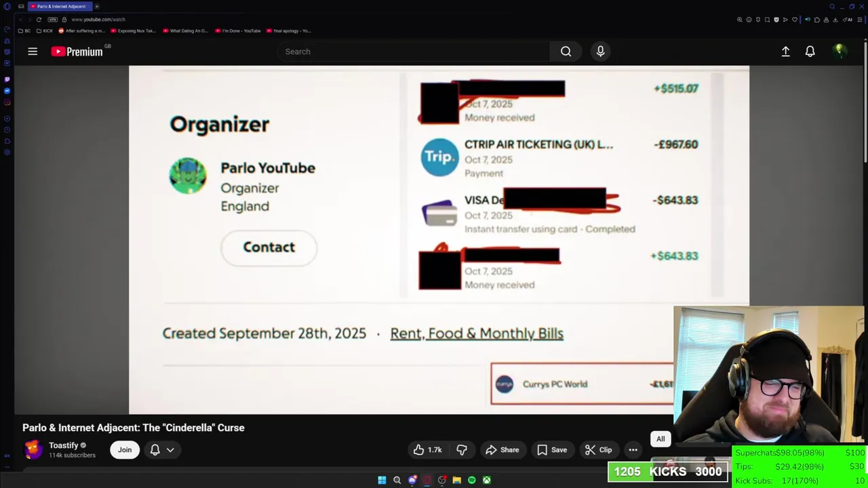This screenshot has width=868, height=488.
Task: Dislike the video with thumbs down
Action: pos(462,450)
